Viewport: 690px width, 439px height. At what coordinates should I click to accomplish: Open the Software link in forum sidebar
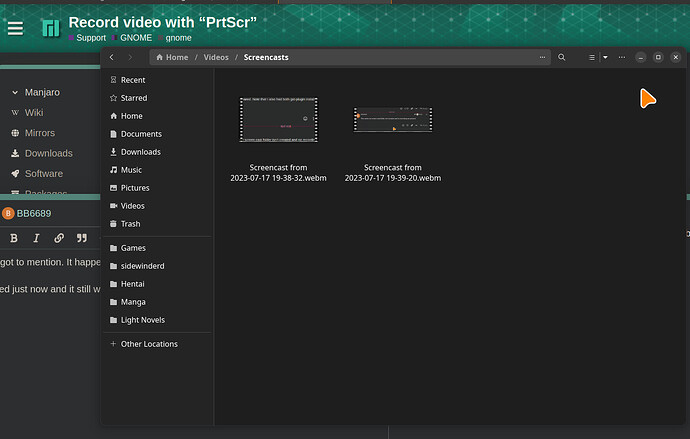click(x=44, y=173)
